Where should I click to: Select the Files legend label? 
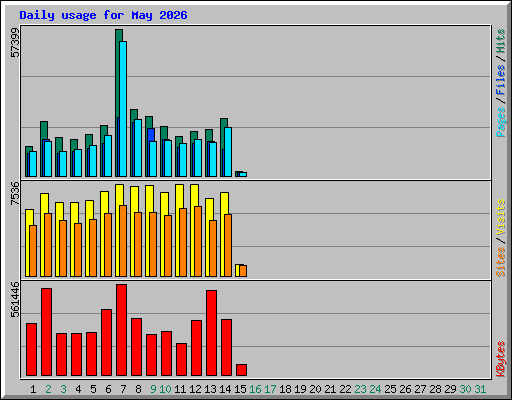coord(500,79)
